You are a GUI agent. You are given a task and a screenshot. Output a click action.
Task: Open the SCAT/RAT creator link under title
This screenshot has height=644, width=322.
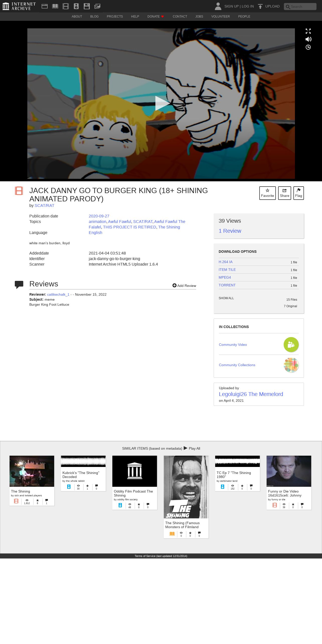[44, 206]
